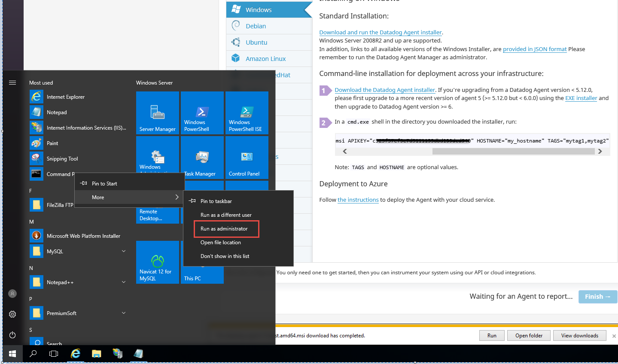Click the code scrollbar right arrow
Image resolution: width=618 pixels, height=364 pixels.
pos(600,152)
